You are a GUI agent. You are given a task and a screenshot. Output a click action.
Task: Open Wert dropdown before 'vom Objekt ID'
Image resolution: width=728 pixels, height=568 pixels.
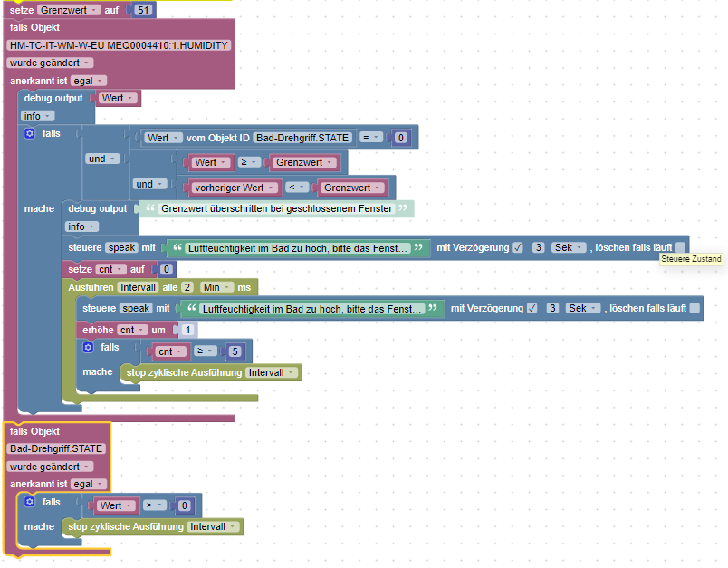162,138
